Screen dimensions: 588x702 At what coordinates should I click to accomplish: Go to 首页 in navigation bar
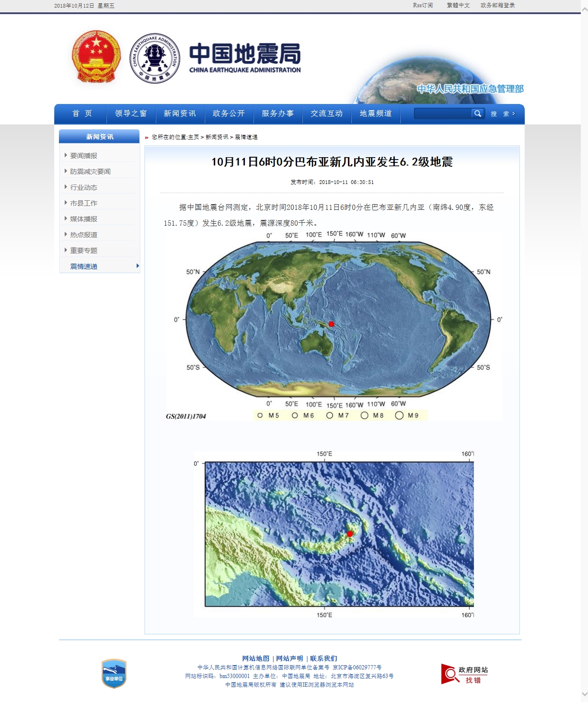coord(82,114)
